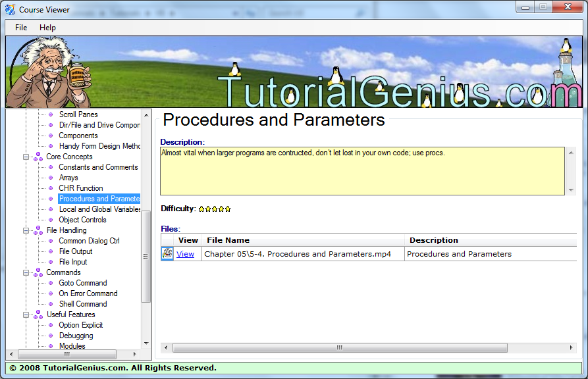The width and height of the screenshot is (588, 379).
Task: Click the description box scroll down arrow
Action: click(571, 189)
